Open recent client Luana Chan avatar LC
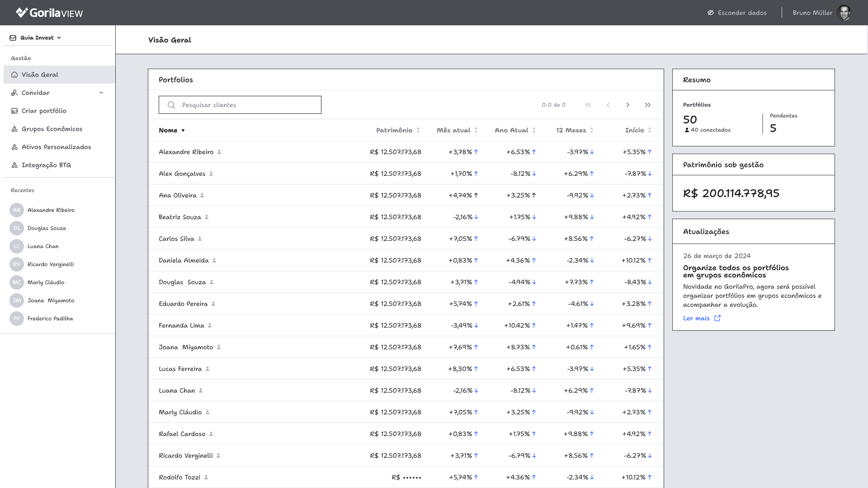The image size is (868, 488). coord(17,246)
